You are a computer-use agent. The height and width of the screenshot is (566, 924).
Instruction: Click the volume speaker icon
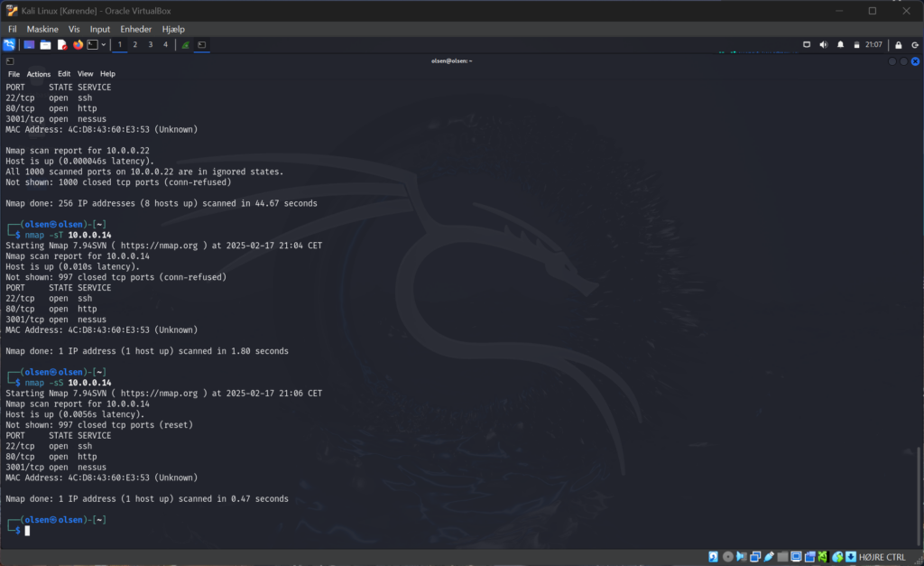pos(824,44)
